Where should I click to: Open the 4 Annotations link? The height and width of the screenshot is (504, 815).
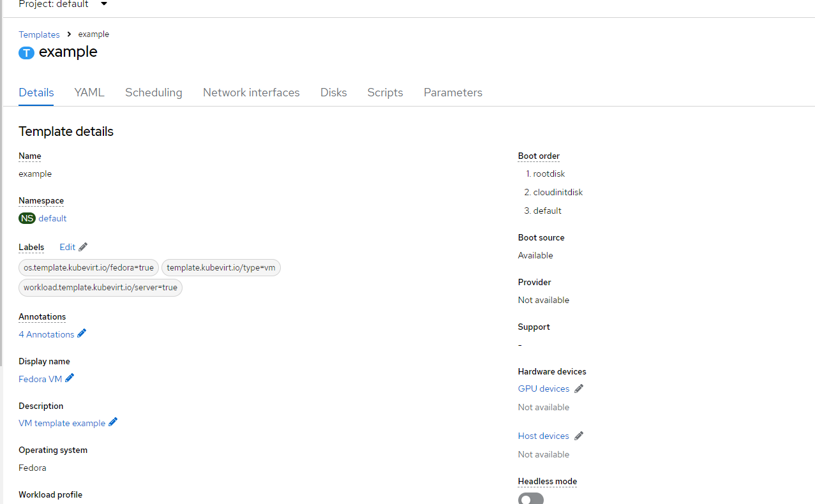[46, 334]
